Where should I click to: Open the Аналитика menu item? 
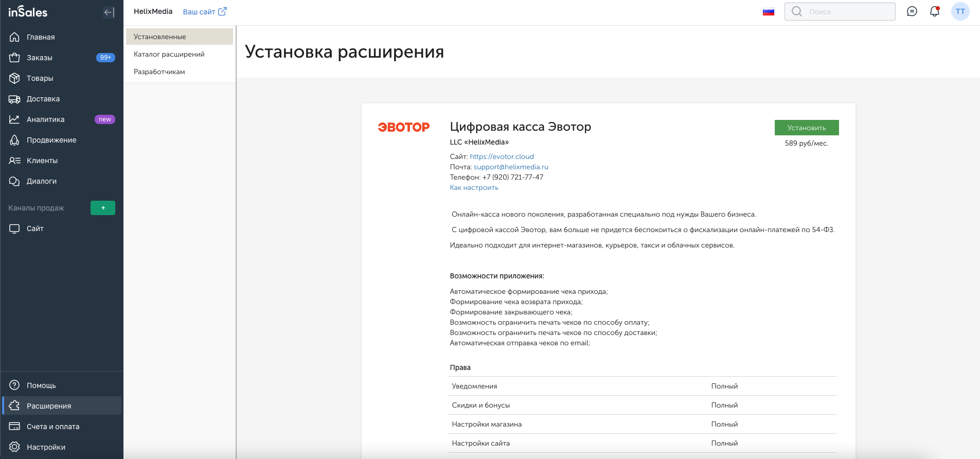point(62,119)
